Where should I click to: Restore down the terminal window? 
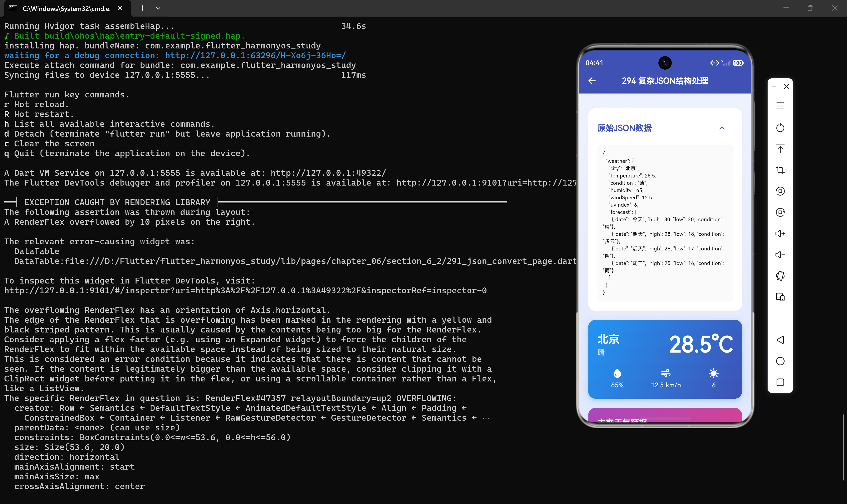810,8
